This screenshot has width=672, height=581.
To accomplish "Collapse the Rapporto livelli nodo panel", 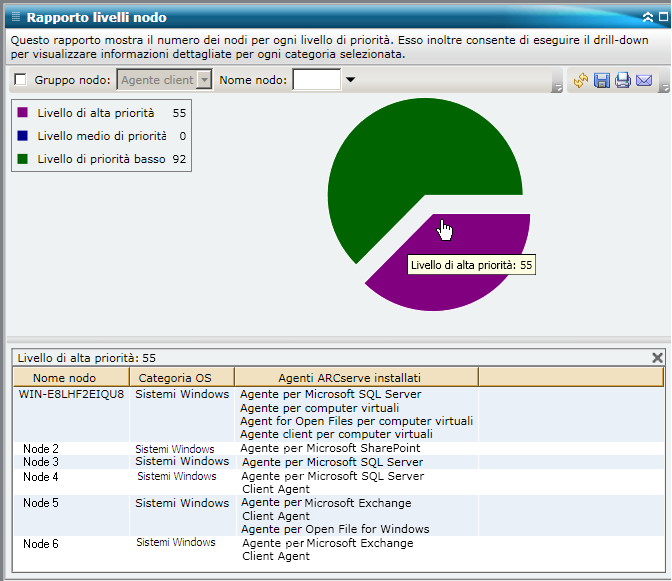I will (x=647, y=17).
